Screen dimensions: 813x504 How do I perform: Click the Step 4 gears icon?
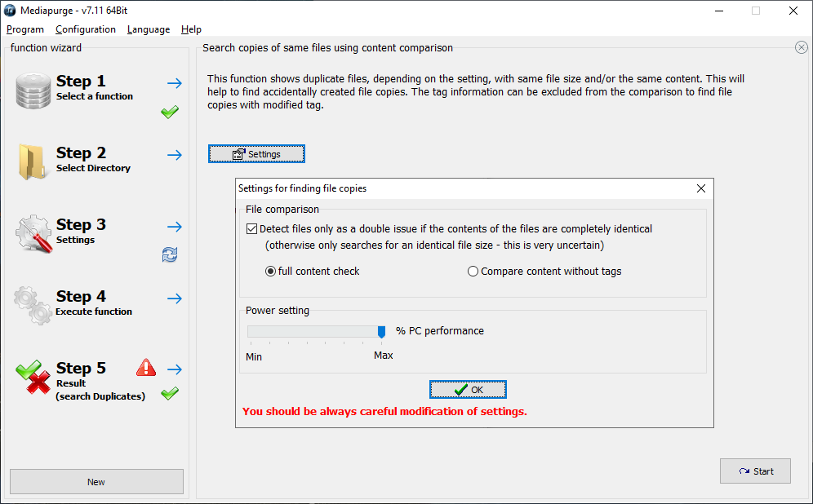point(33,305)
